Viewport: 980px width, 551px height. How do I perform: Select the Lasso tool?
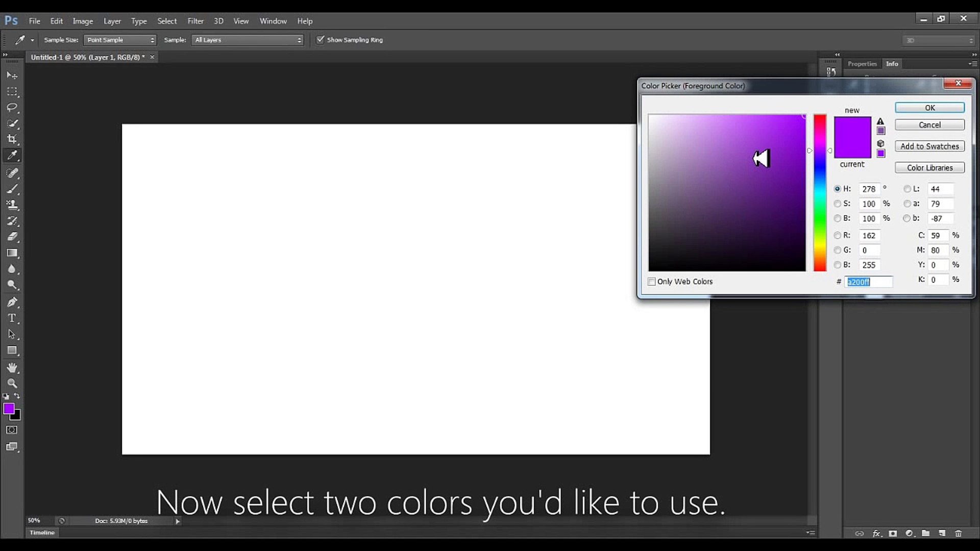[12, 108]
